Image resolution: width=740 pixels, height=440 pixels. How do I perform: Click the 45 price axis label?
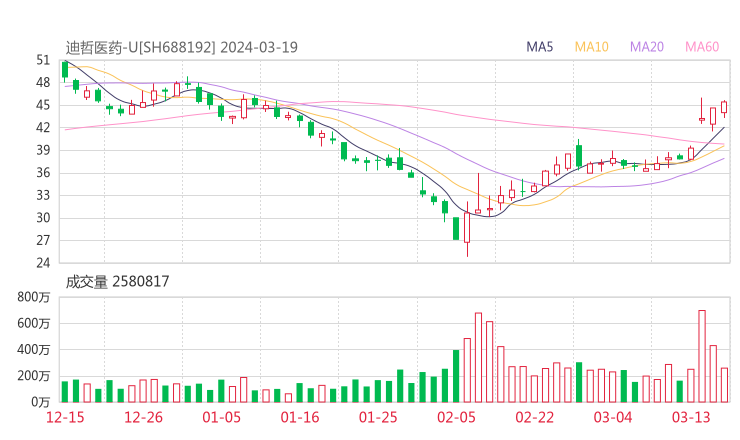pos(42,105)
